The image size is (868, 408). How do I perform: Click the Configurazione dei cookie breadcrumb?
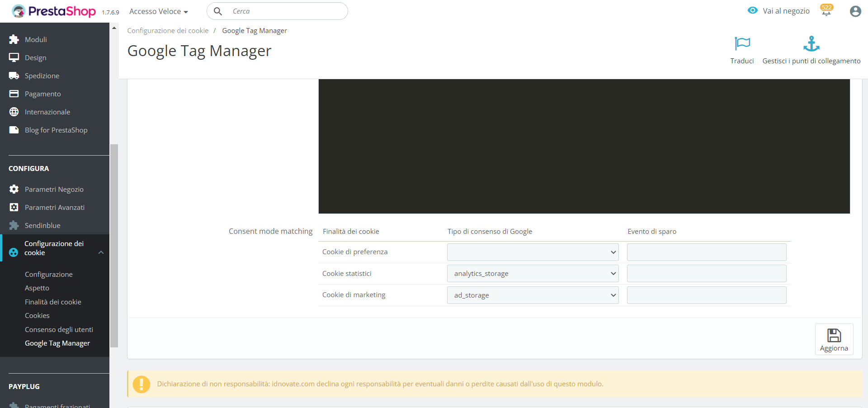pos(168,31)
